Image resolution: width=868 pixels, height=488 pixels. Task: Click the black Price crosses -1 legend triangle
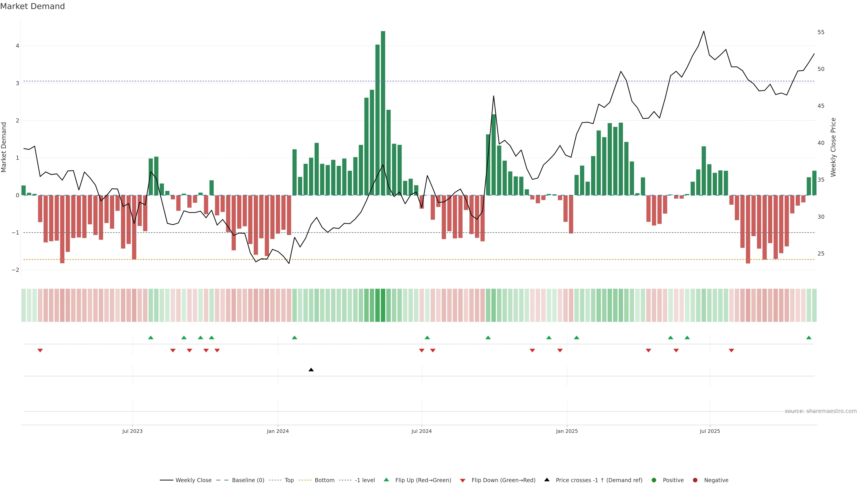(547, 480)
